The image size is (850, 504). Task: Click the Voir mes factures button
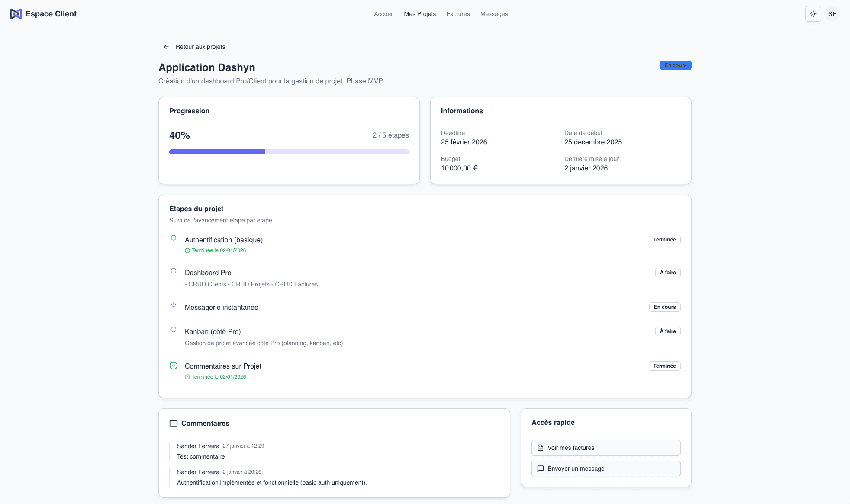click(605, 448)
